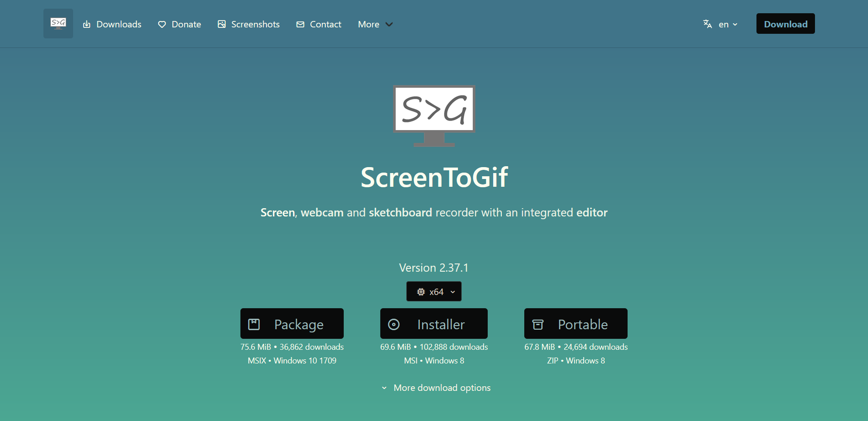Click the chevron before More download options

click(x=384, y=388)
